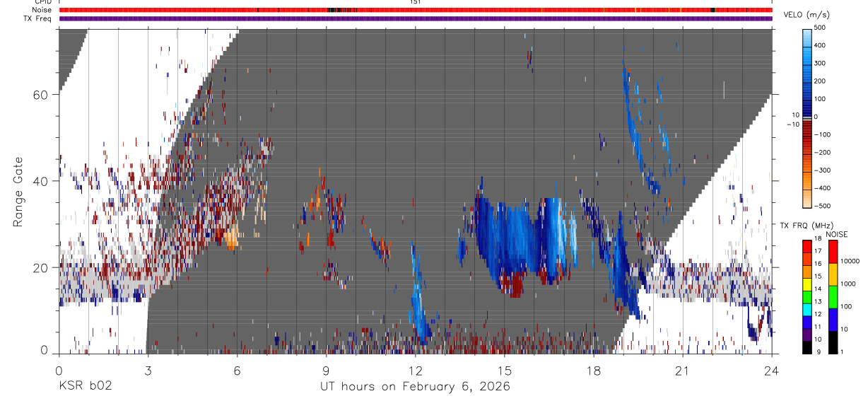The image size is (868, 401).
Task: Click the "Noise" label at top left
Action: coord(42,11)
